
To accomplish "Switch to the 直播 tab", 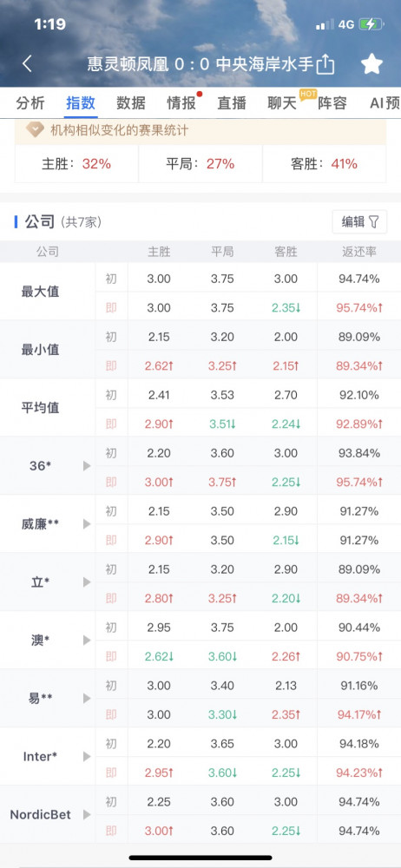I will (232, 103).
